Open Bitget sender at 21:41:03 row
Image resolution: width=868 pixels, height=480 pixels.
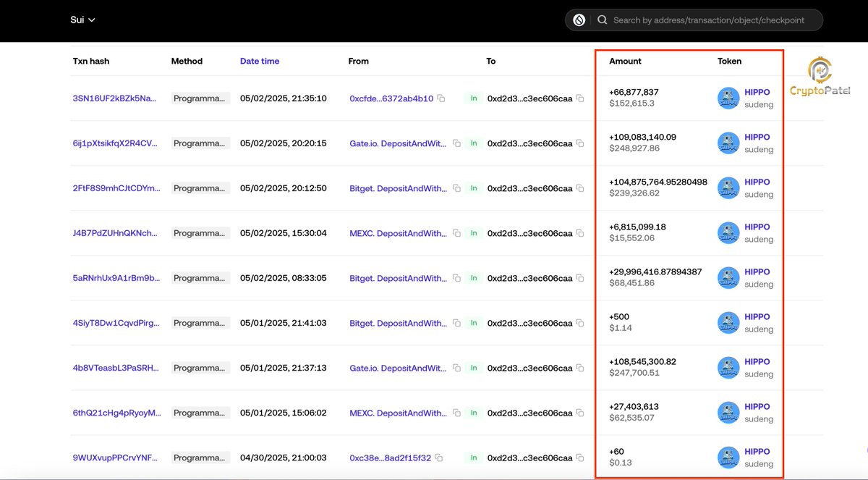398,323
